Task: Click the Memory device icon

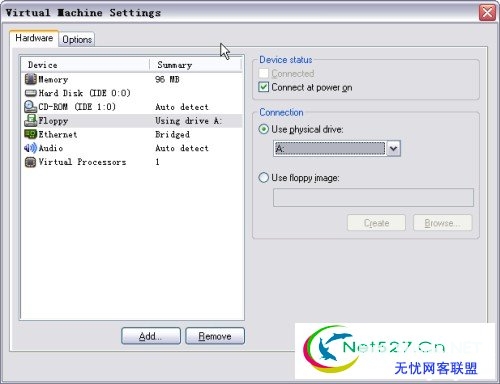Action: [x=30, y=79]
